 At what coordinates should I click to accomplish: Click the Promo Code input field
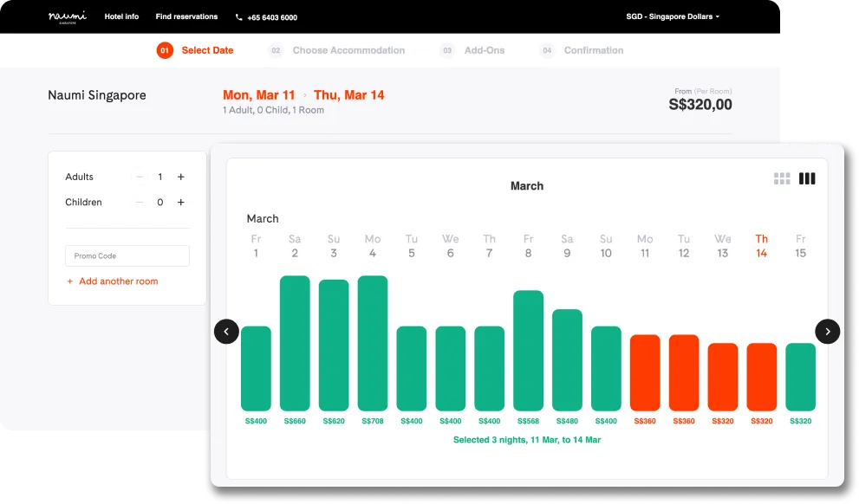[x=127, y=255]
